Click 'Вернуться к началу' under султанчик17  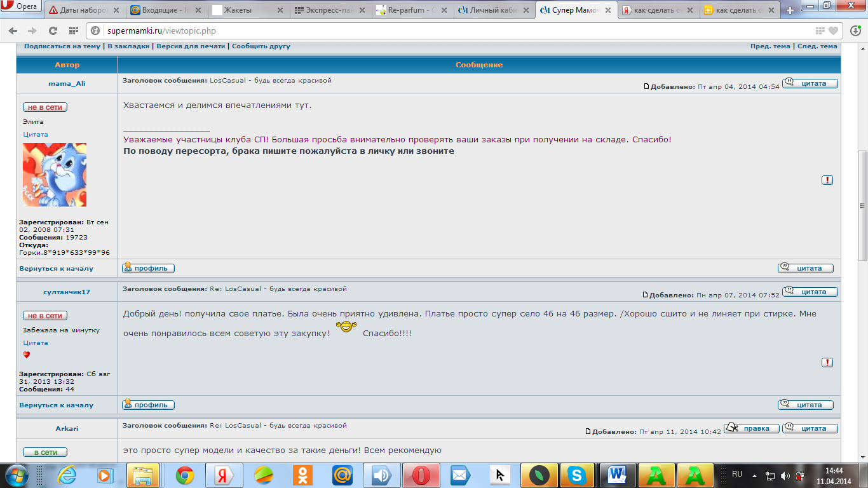coord(57,405)
